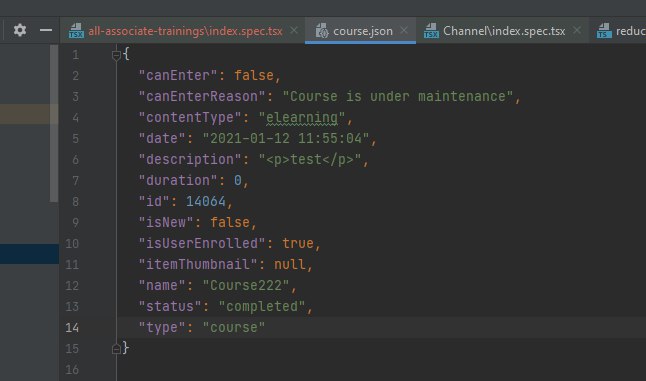This screenshot has width=646, height=381.
Task: Switch to all-associate-trainings\index.spec.tsx tab
Action: (185, 31)
